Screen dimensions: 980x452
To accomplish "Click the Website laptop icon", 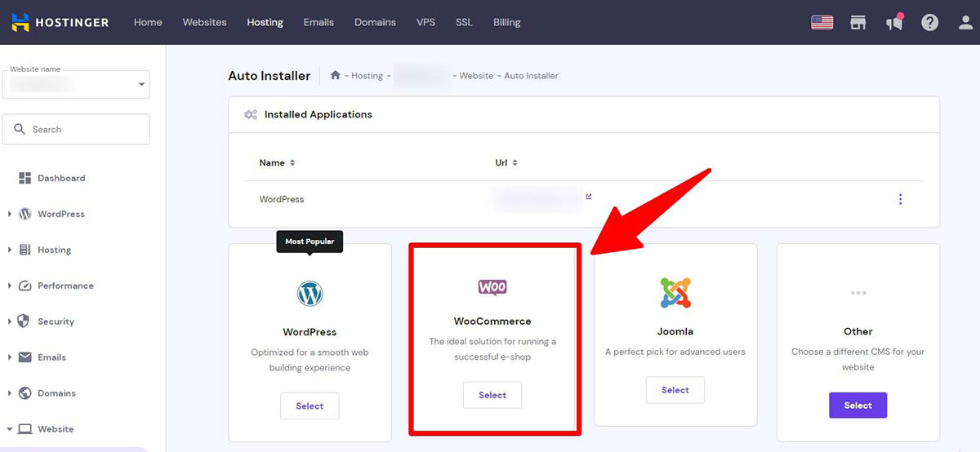I will (x=24, y=429).
